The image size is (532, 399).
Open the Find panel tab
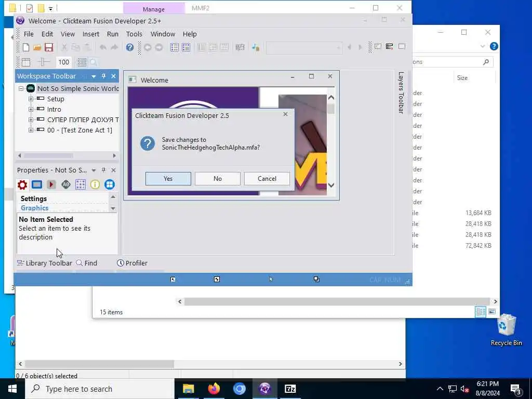(87, 263)
